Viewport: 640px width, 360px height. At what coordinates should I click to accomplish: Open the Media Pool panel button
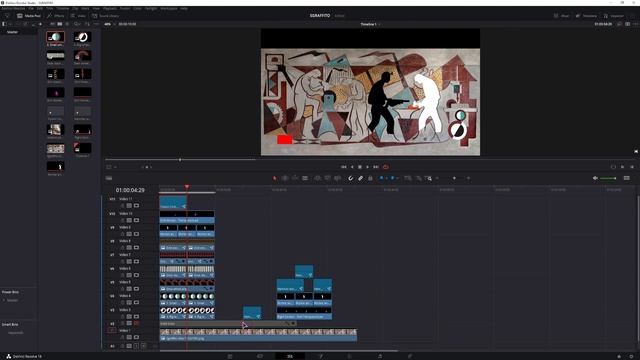coord(29,16)
